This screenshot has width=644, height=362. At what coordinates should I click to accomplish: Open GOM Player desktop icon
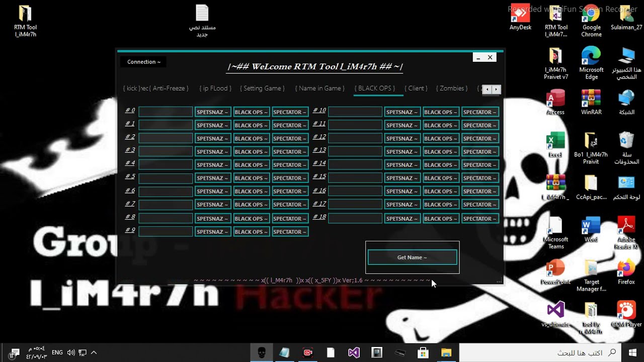[x=626, y=314]
